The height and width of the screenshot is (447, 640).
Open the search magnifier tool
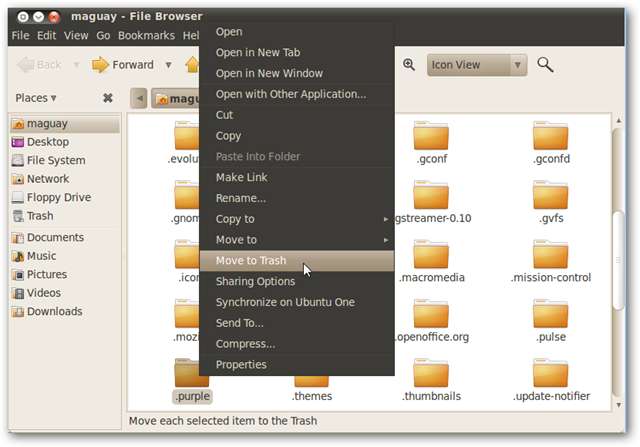[x=545, y=64]
